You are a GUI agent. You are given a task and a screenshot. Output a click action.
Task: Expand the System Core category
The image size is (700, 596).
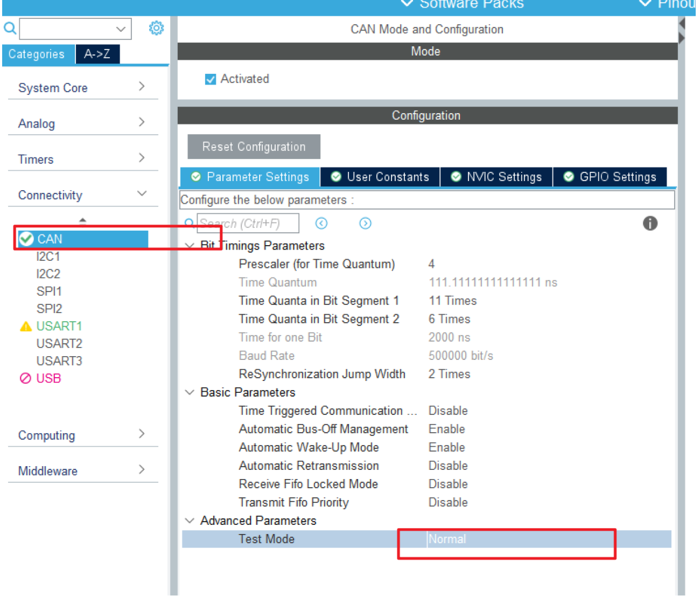point(142,86)
